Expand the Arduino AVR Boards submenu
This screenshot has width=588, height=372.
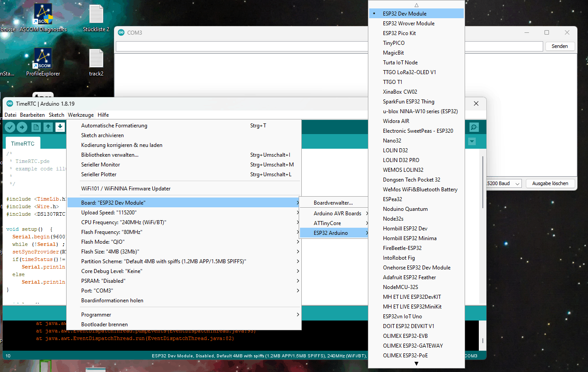(337, 214)
